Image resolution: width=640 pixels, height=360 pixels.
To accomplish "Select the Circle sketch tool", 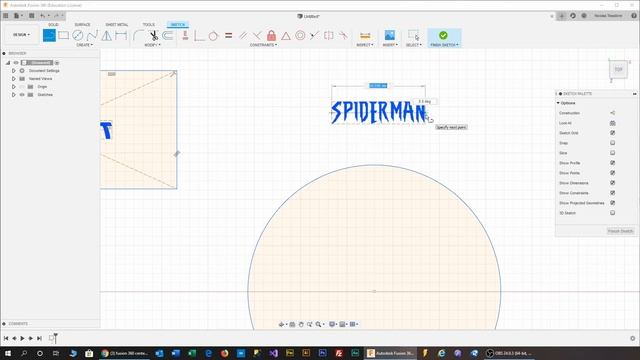I will pyautogui.click(x=77, y=36).
